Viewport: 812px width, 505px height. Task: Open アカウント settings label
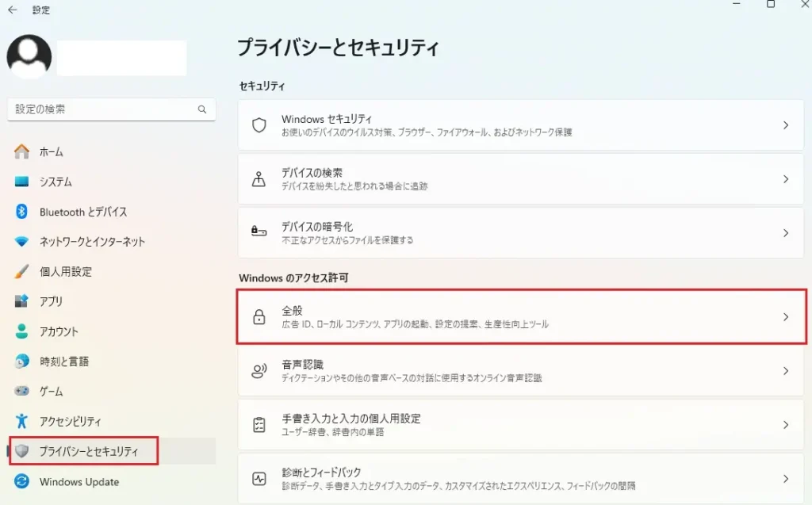[x=59, y=331]
